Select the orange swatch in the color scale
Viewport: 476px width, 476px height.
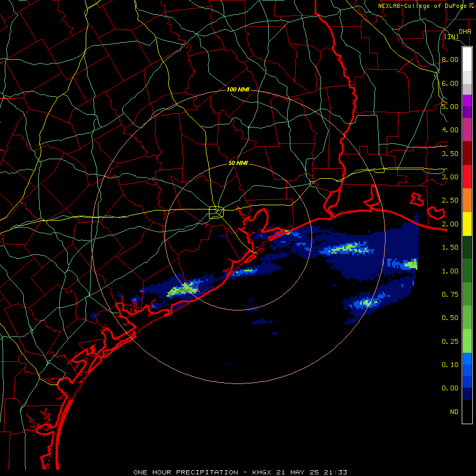[x=467, y=200]
